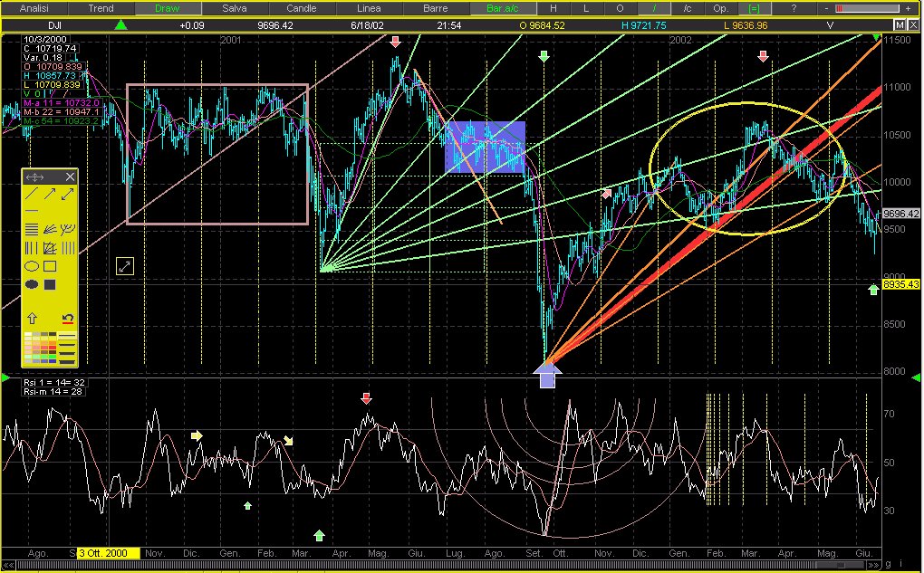
Task: Toggle the L option in top toolbar
Action: click(x=585, y=8)
